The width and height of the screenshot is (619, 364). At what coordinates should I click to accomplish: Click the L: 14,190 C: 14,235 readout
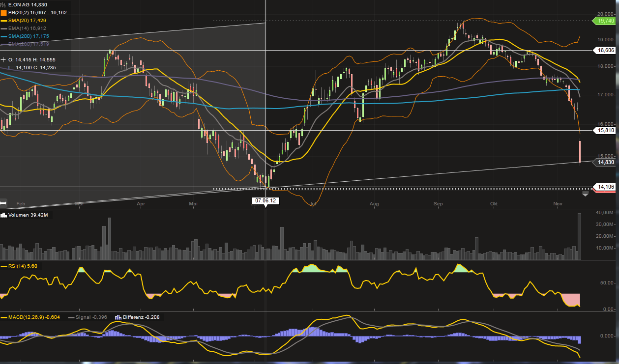point(32,67)
